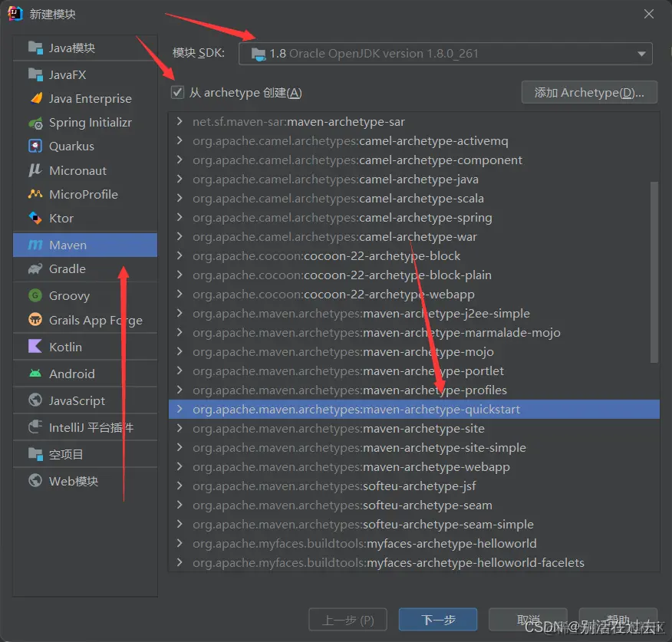Click the 上一步 (P) button

pos(348,619)
